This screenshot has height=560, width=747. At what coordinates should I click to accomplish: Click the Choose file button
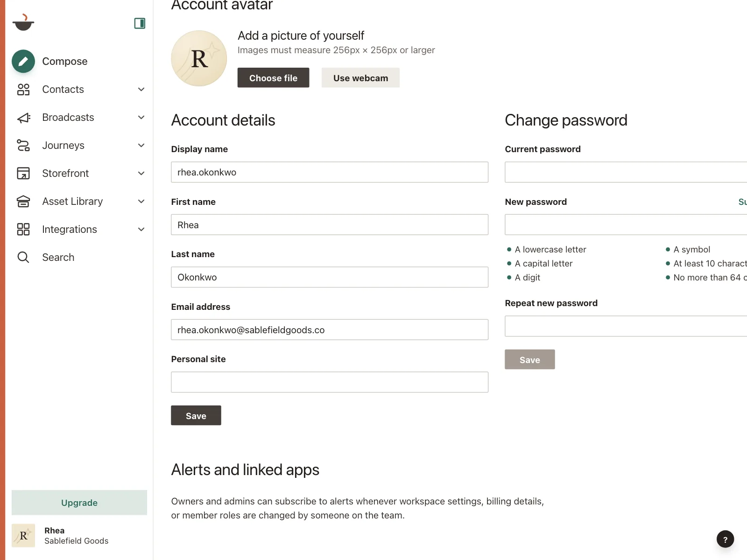click(273, 77)
